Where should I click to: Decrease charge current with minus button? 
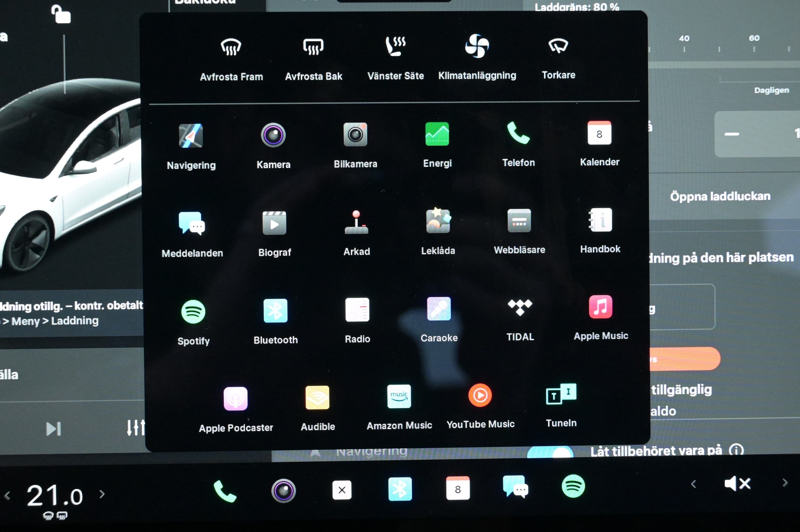(732, 134)
